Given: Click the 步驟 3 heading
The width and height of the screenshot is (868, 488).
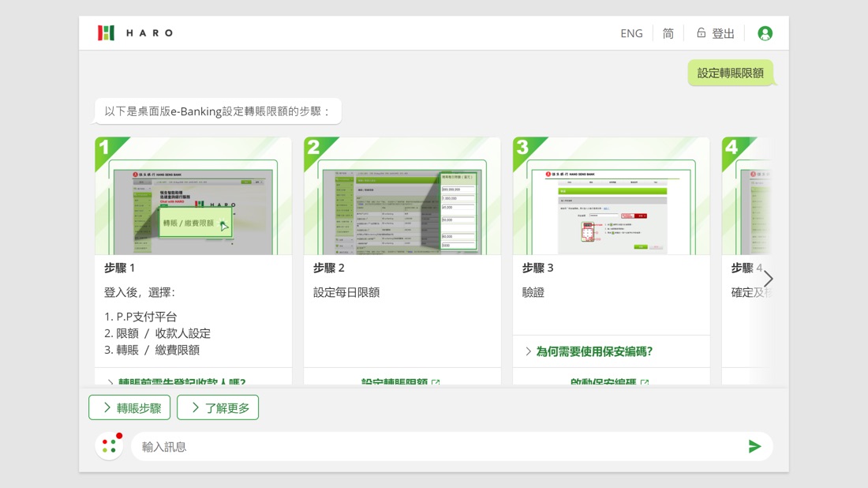Looking at the screenshot, I should (x=537, y=268).
